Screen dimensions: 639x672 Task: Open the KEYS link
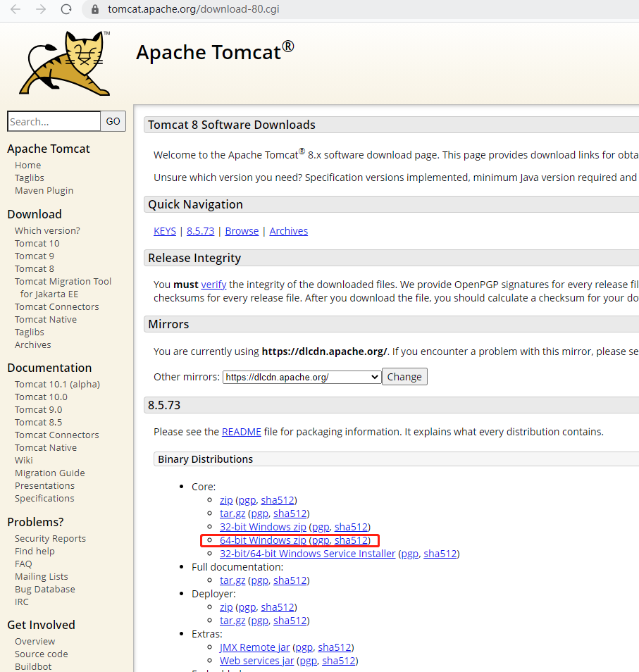coord(165,231)
